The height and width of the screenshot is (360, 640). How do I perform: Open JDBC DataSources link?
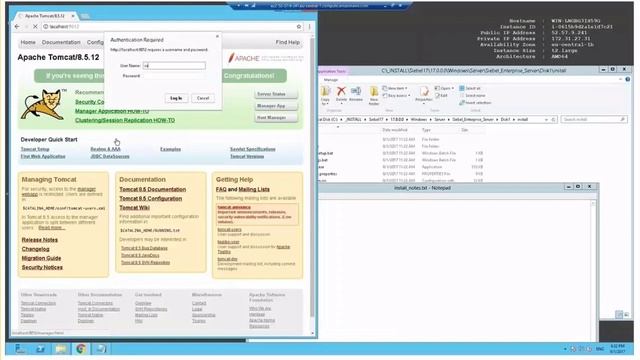(110, 156)
